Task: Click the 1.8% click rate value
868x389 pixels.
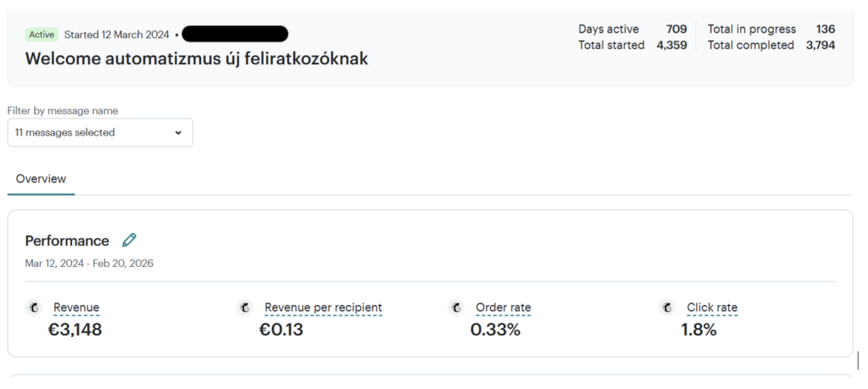Action: (x=698, y=330)
